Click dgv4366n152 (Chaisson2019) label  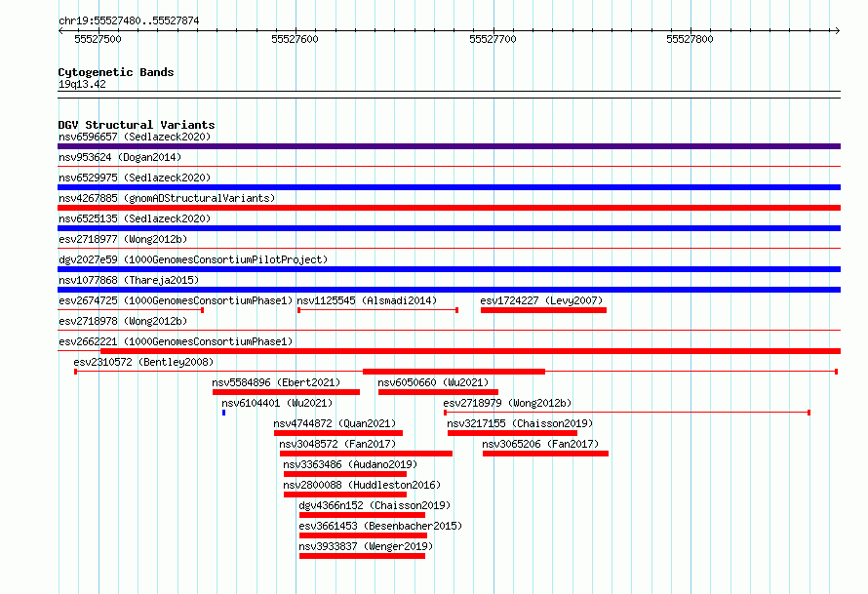coord(375,505)
